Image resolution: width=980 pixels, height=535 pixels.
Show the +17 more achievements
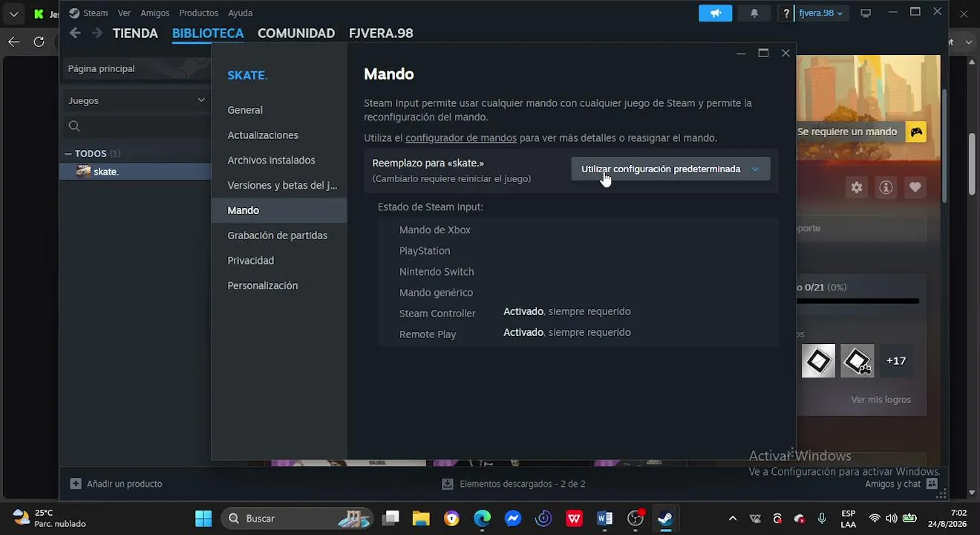coord(896,361)
